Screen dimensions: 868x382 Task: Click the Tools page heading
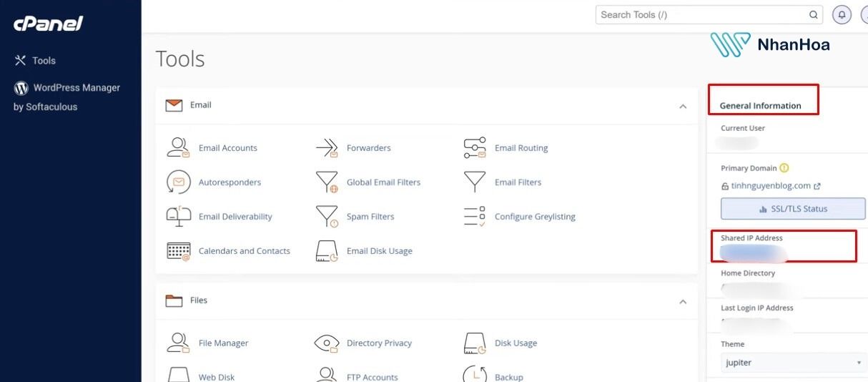[180, 59]
